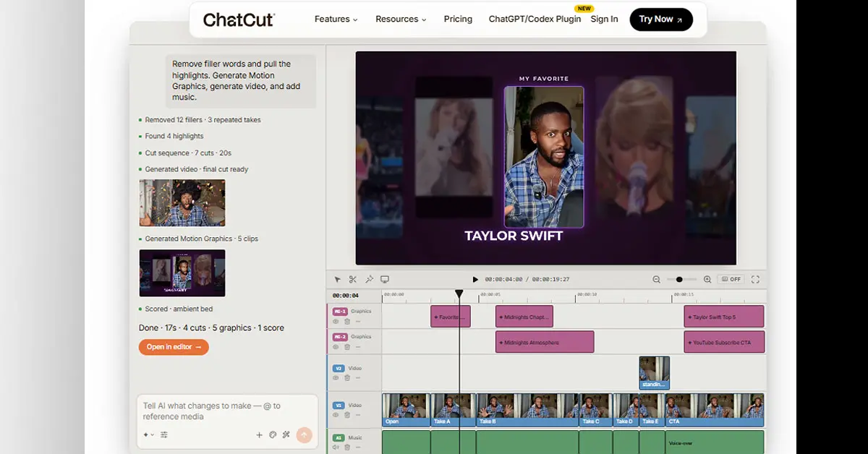This screenshot has width=868, height=454.
Task: Send the message with the orange arrow button
Action: pyautogui.click(x=305, y=434)
